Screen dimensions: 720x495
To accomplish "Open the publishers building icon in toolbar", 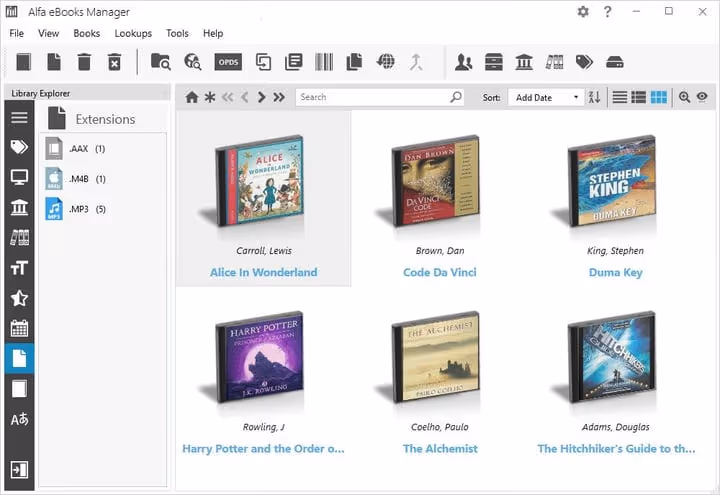I will pyautogui.click(x=524, y=62).
